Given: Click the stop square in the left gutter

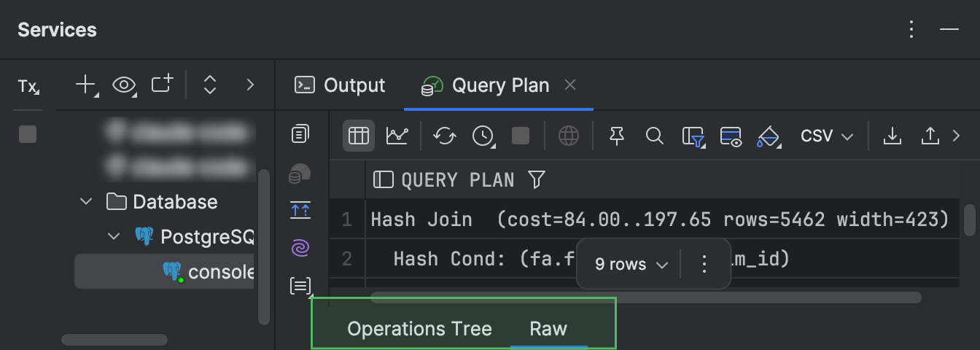Looking at the screenshot, I should pyautogui.click(x=28, y=134).
